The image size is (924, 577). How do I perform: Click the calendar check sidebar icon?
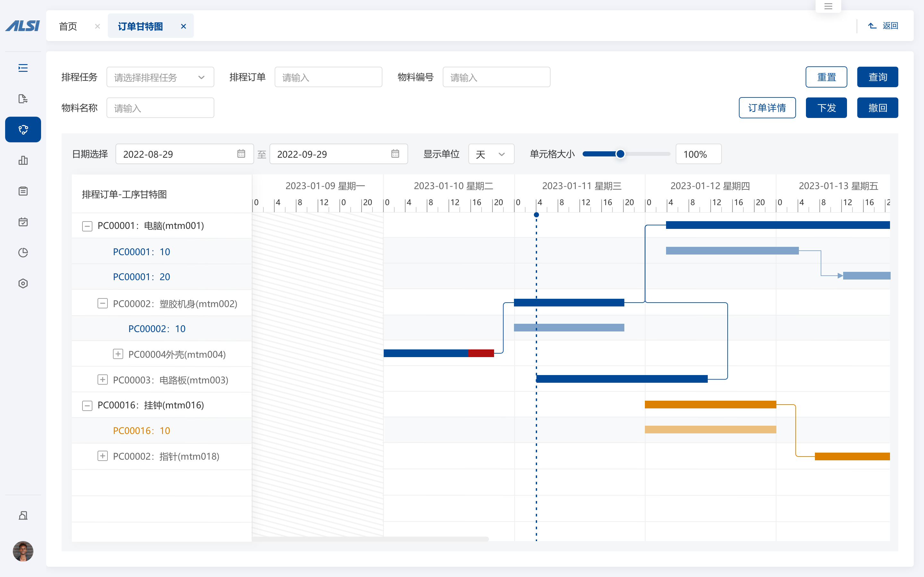pyautogui.click(x=23, y=222)
